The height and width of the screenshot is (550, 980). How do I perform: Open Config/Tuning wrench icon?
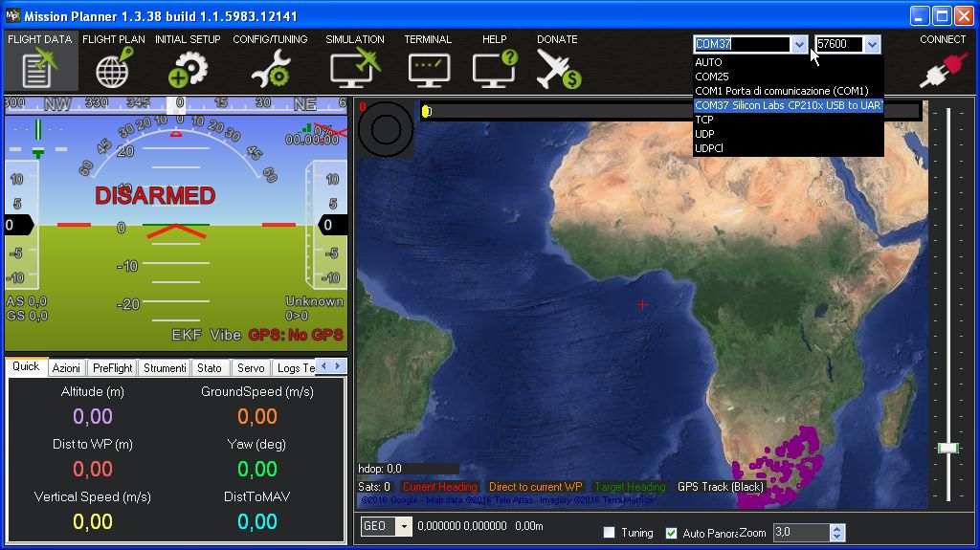coord(270,69)
